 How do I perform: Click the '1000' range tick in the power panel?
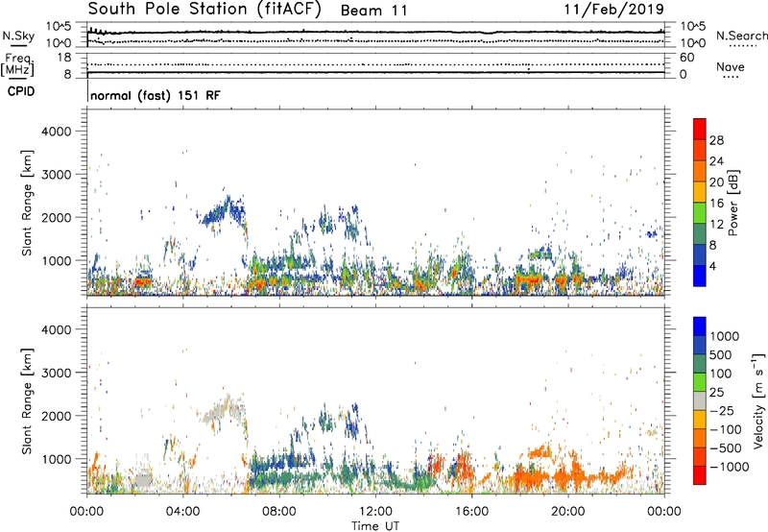[x=57, y=260]
